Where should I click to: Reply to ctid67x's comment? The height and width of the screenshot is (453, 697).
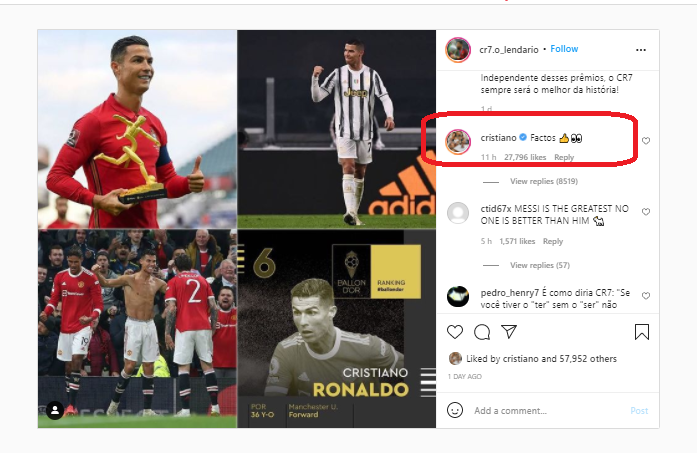coord(553,241)
